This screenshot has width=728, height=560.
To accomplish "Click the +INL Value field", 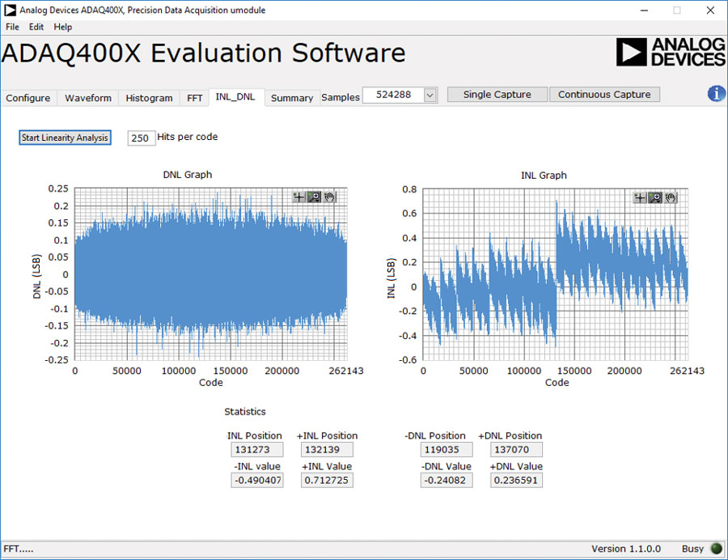I will (327, 480).
